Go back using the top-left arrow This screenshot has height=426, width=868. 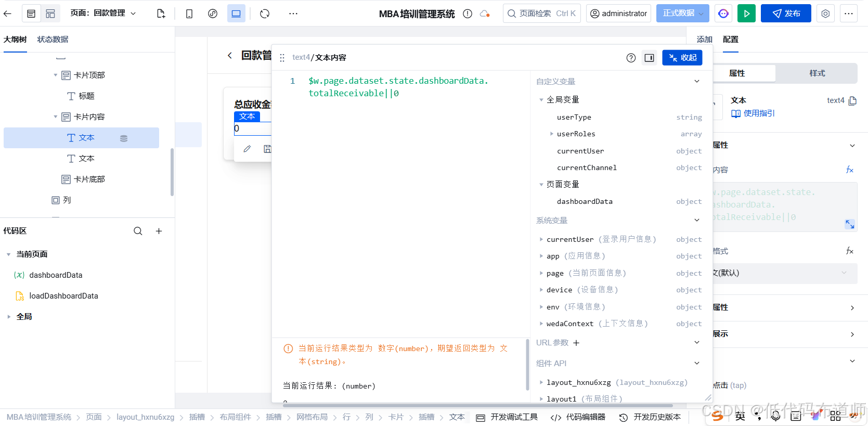tap(7, 14)
